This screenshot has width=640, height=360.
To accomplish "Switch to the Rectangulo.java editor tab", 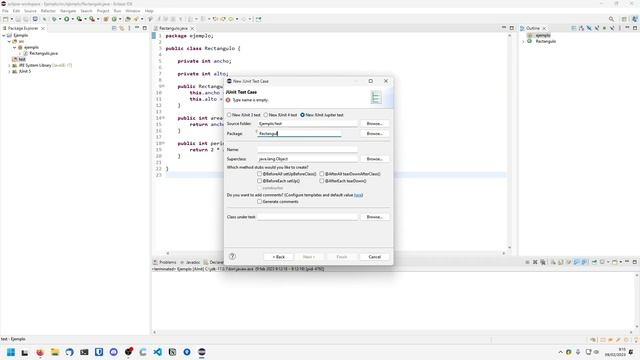I will pyautogui.click(x=173, y=28).
